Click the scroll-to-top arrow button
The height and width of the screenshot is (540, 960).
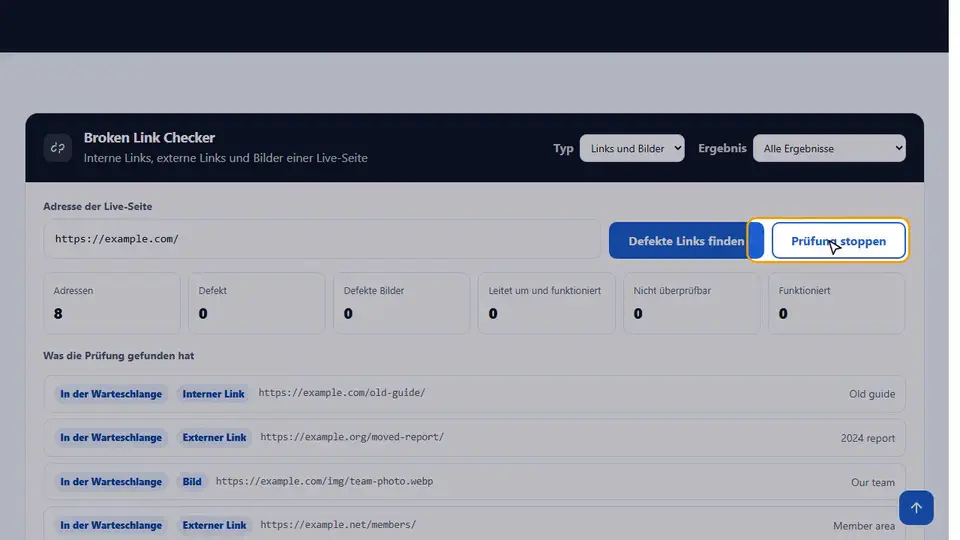(916, 508)
